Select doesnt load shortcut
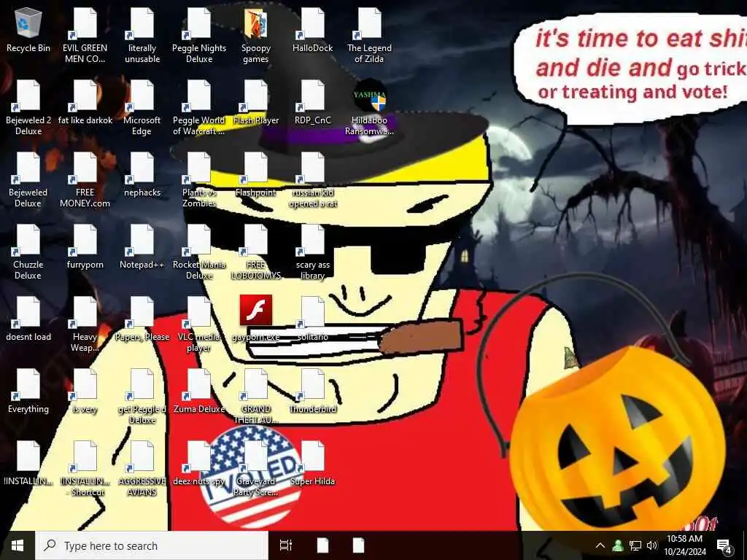This screenshot has width=747, height=560. point(28,319)
